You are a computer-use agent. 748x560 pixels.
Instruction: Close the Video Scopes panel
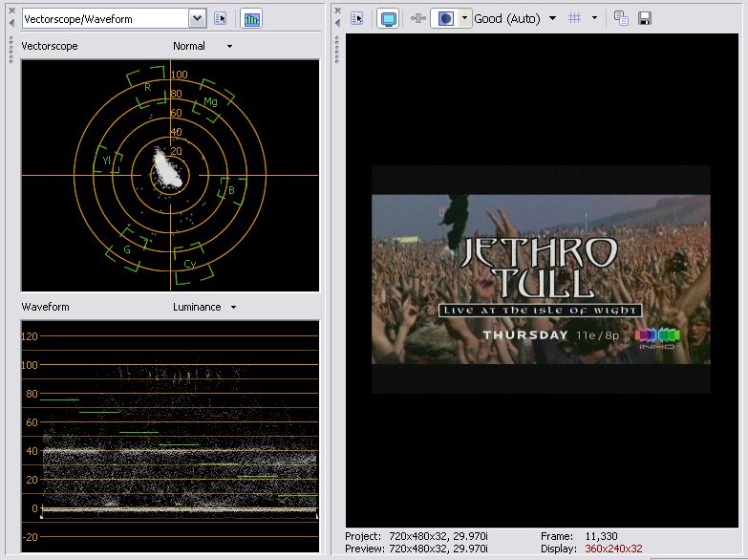pos(11,11)
